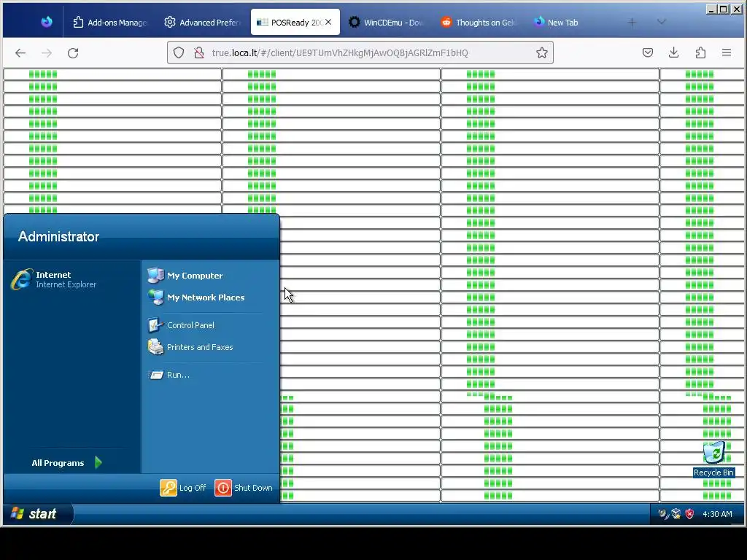747x560 pixels.
Task: Open the Downloads panel
Action: pyautogui.click(x=673, y=52)
